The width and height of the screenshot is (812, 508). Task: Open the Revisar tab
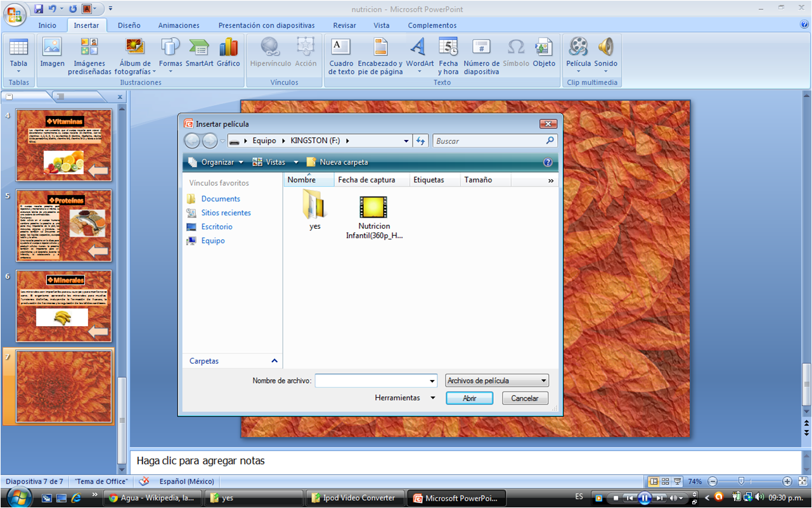tap(344, 25)
